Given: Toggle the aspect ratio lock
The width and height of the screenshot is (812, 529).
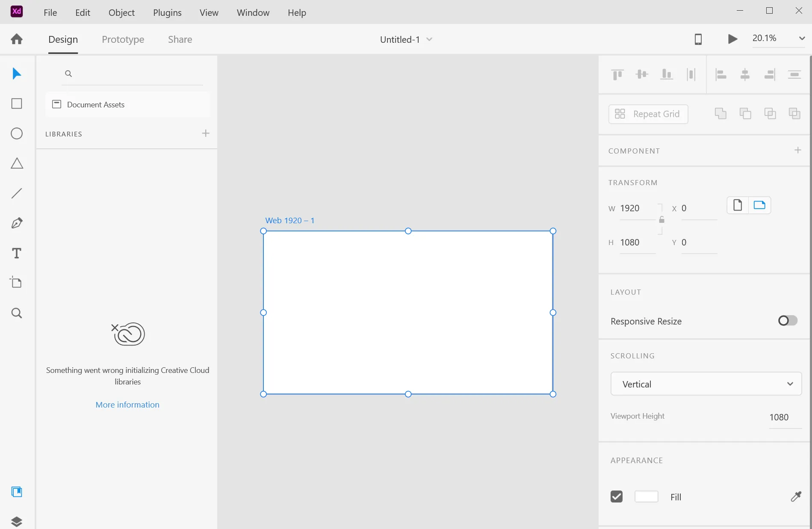Looking at the screenshot, I should pyautogui.click(x=661, y=220).
